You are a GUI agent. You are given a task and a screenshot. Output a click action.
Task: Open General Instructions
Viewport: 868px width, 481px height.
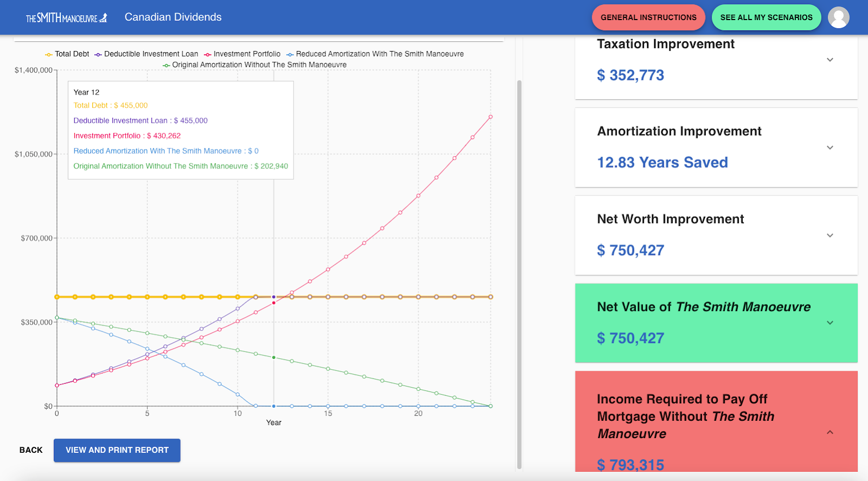click(648, 17)
